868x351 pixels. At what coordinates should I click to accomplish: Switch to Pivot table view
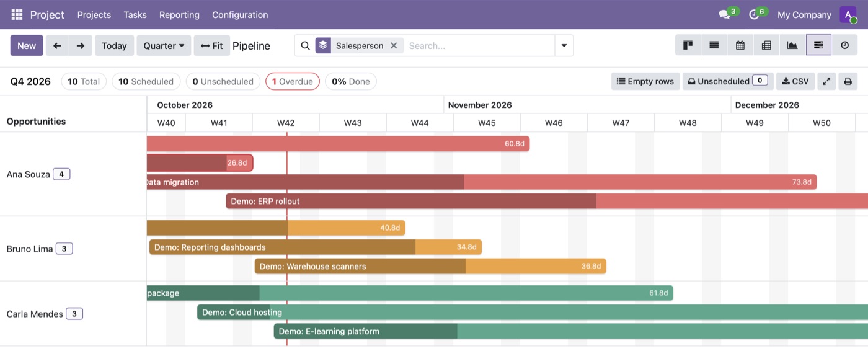click(x=766, y=45)
